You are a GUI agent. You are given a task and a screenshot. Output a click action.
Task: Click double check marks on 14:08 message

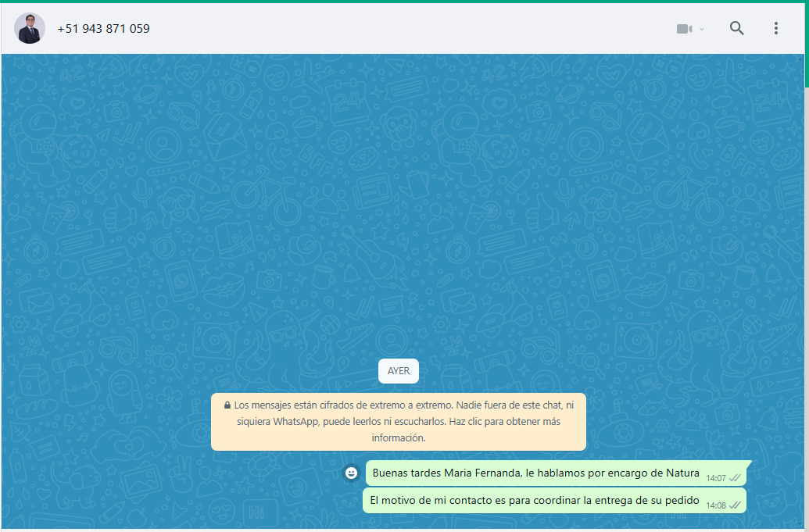(735, 505)
